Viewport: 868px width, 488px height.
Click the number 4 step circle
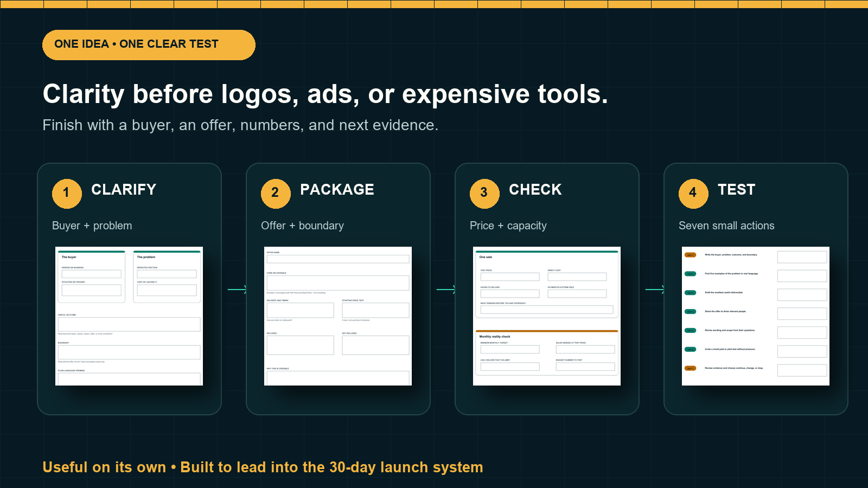coord(693,194)
